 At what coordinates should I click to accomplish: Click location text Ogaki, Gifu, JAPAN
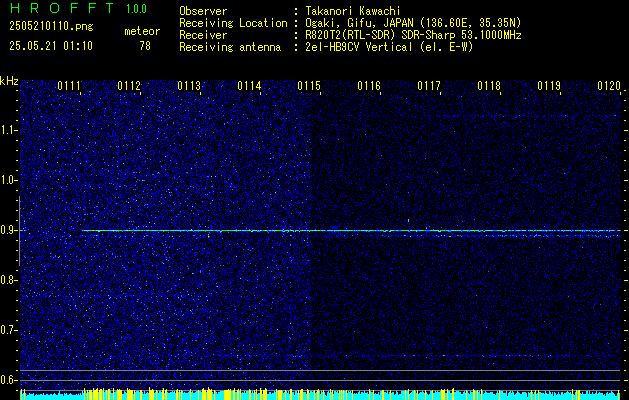pos(360,23)
